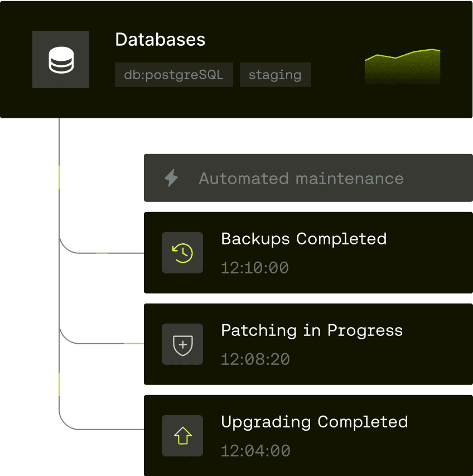This screenshot has width=473, height=476.
Task: Click the Databases title link
Action: coord(160,40)
